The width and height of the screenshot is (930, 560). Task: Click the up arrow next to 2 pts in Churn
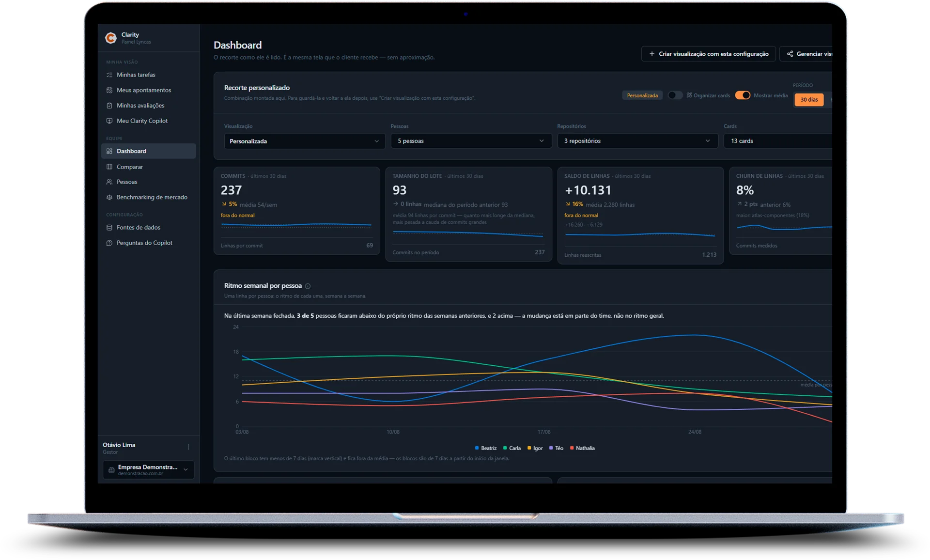coord(739,204)
